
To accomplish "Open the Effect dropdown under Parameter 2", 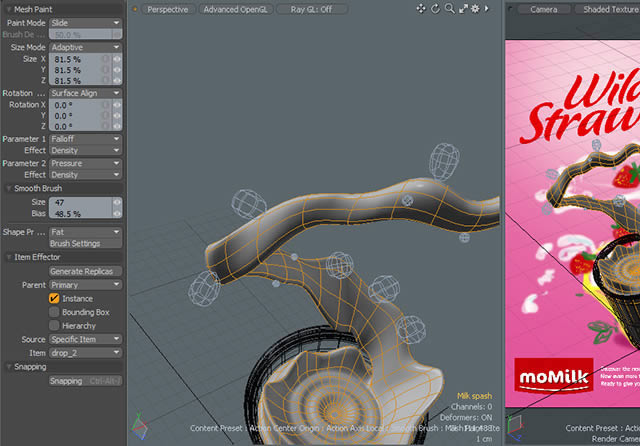I will pos(85,175).
